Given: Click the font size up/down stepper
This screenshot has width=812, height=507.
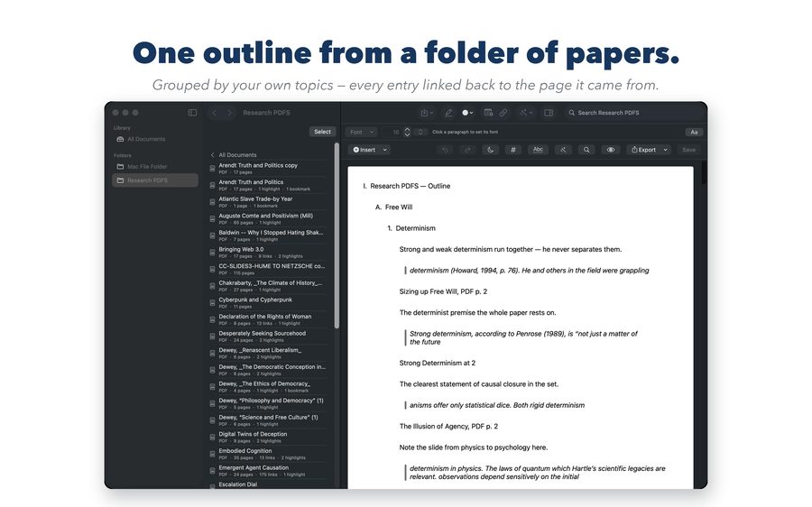Looking at the screenshot, I should (407, 132).
